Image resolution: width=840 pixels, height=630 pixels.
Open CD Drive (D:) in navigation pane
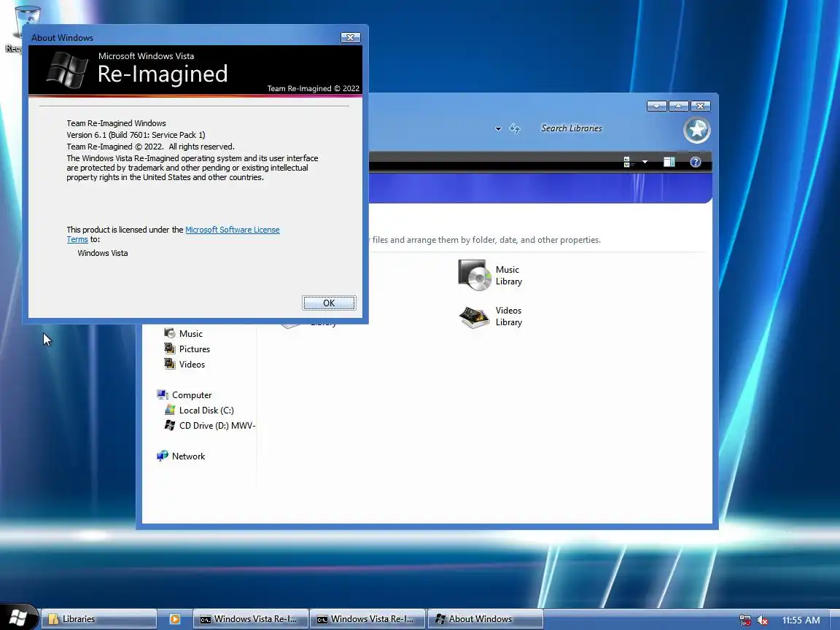point(209,425)
